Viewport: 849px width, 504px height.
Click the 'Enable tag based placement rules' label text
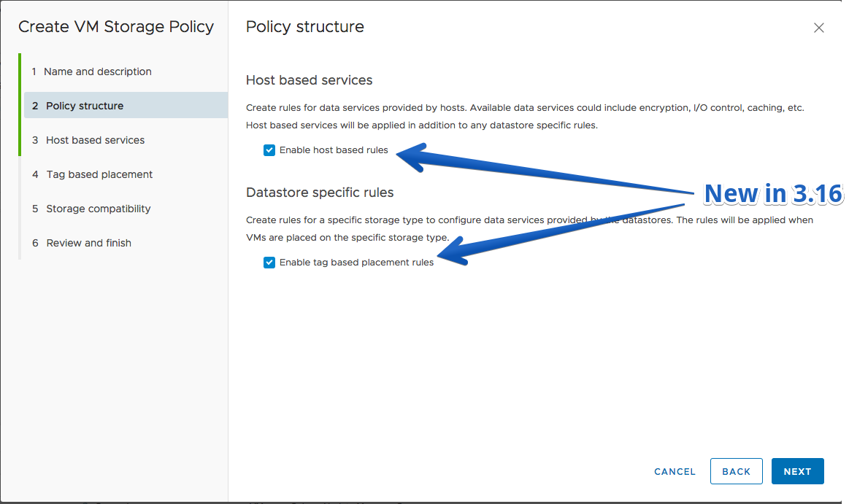[356, 263]
